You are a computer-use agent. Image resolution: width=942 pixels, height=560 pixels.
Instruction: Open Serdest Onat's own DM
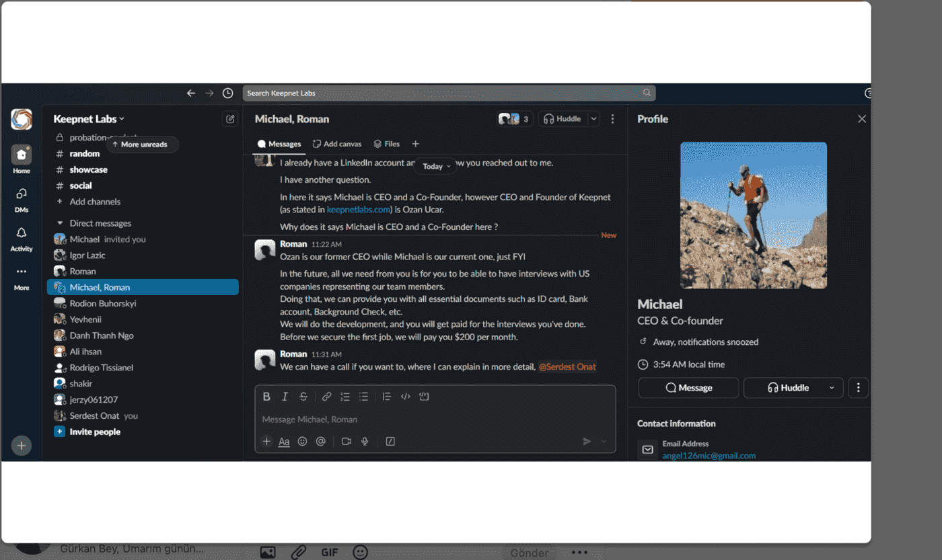coord(143,415)
